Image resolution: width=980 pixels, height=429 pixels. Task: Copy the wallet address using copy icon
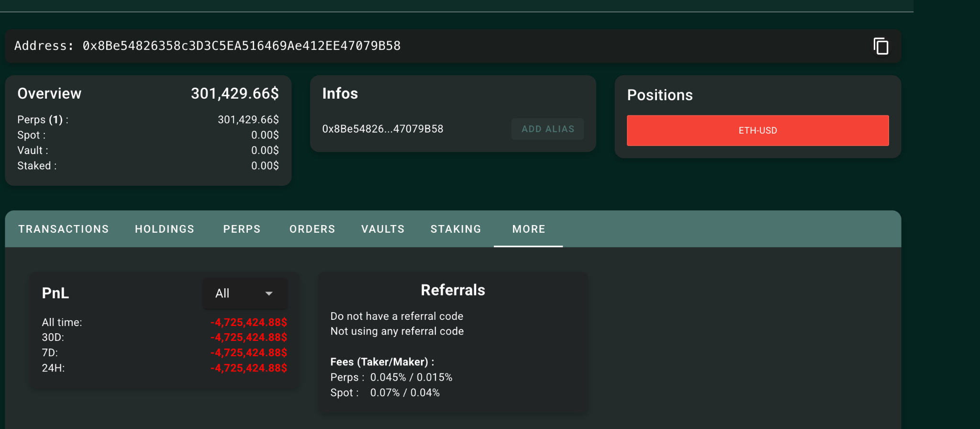(880, 46)
